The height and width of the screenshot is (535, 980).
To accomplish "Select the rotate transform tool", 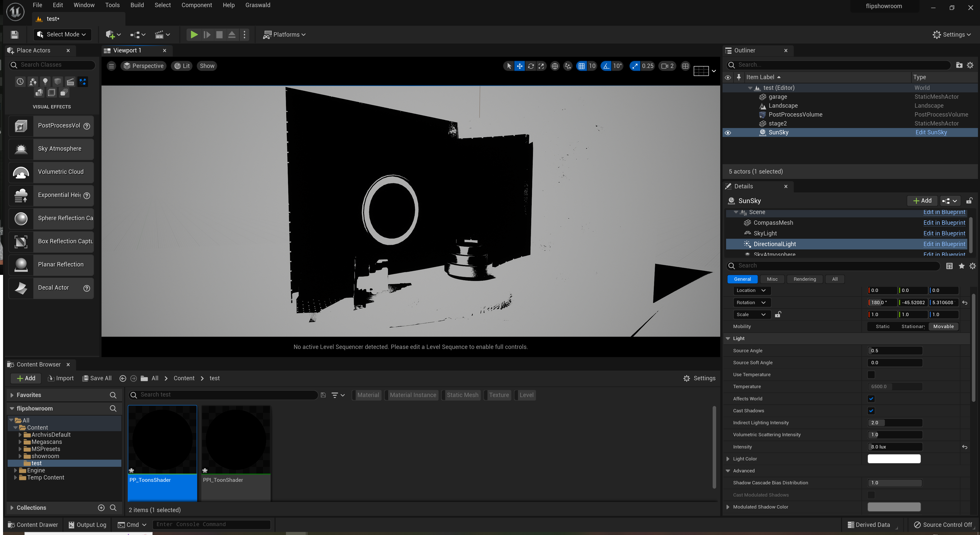I will tap(530, 66).
